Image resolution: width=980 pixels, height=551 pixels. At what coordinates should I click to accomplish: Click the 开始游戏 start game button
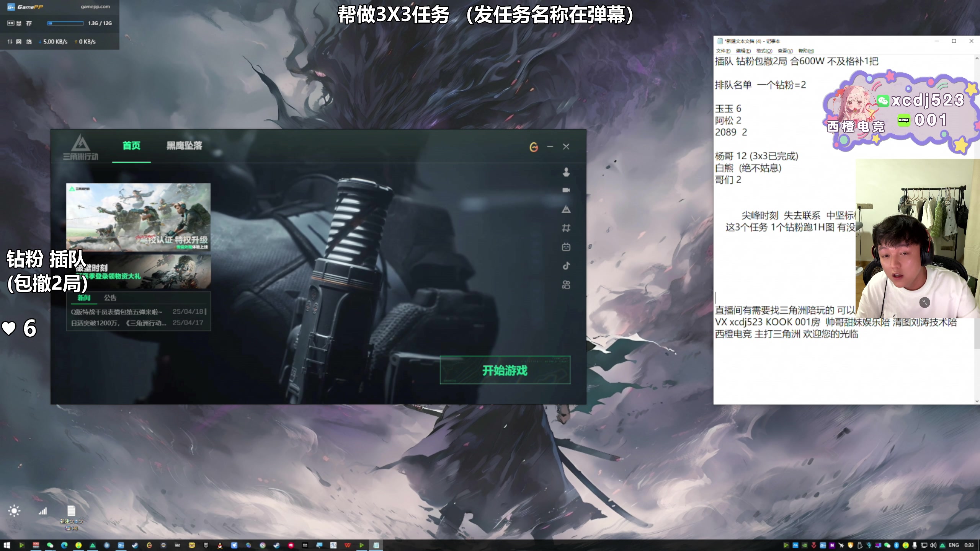pos(505,370)
